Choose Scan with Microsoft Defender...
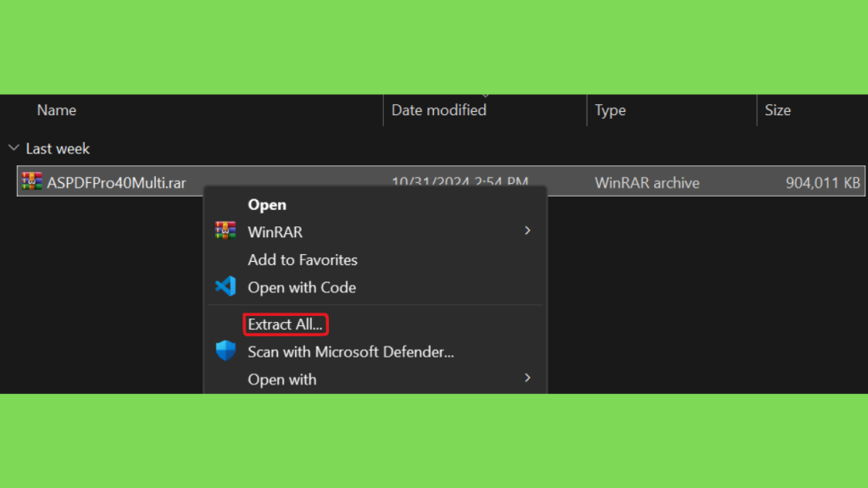 coord(350,352)
